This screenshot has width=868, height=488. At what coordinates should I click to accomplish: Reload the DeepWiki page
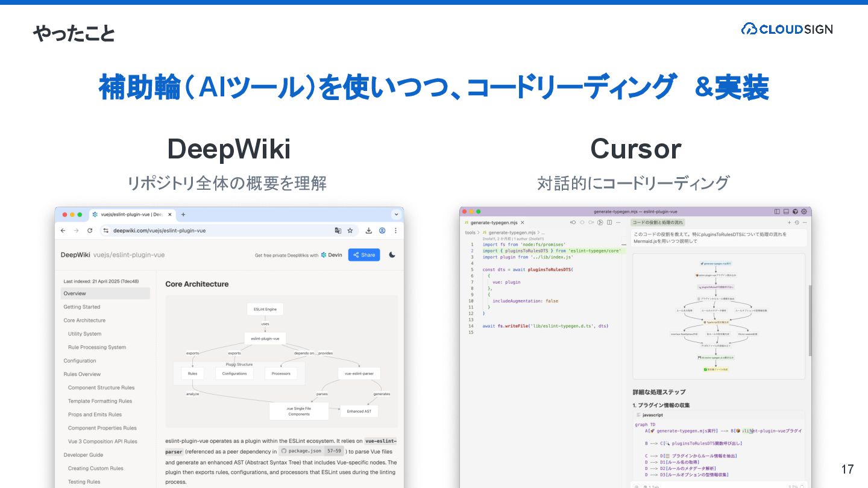tap(90, 230)
